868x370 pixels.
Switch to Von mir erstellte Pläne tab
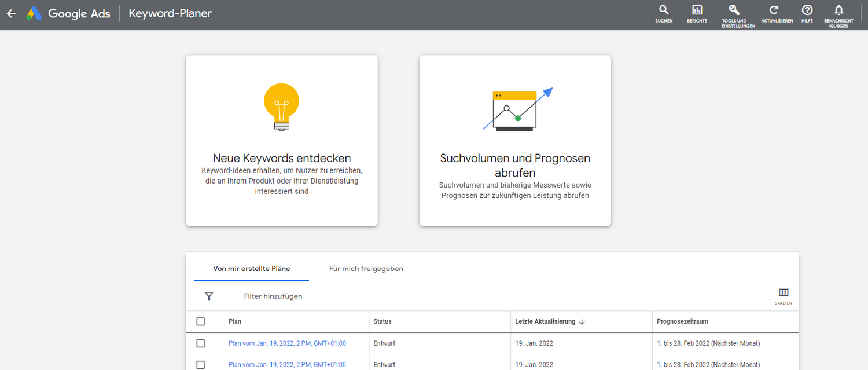click(252, 269)
